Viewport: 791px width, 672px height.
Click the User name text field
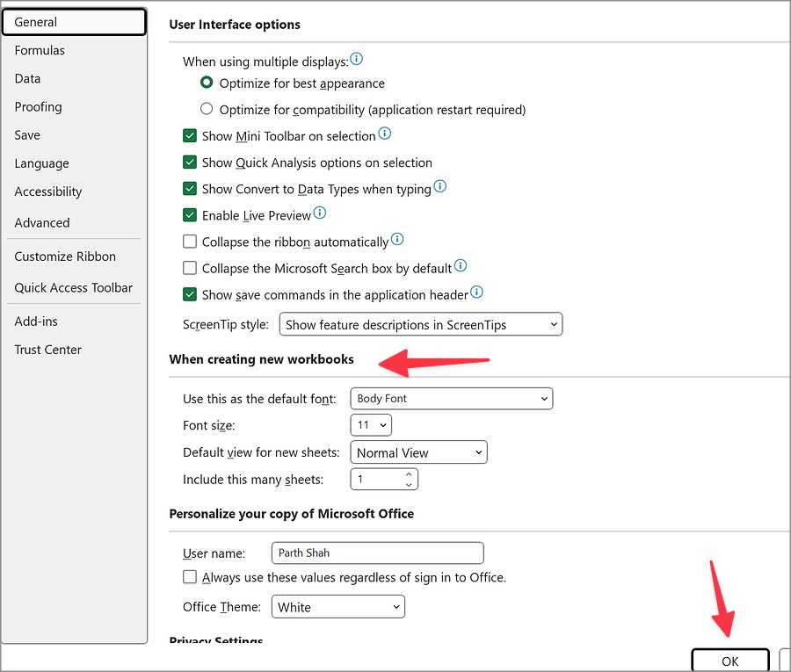click(x=377, y=553)
